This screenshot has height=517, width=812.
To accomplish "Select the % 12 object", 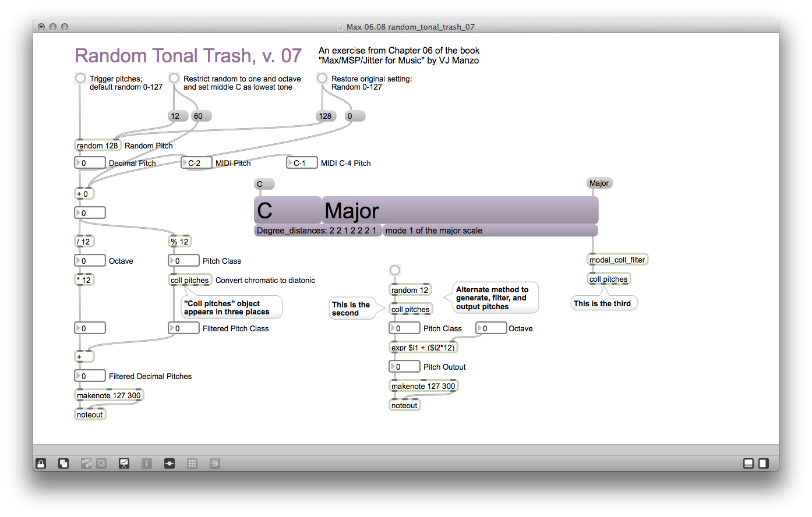I will click(x=180, y=242).
